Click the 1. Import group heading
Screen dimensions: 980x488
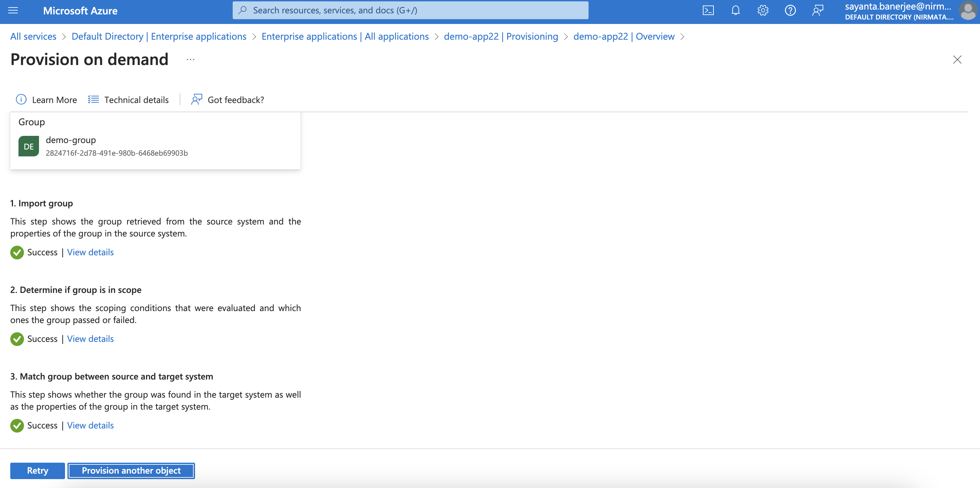coord(41,203)
